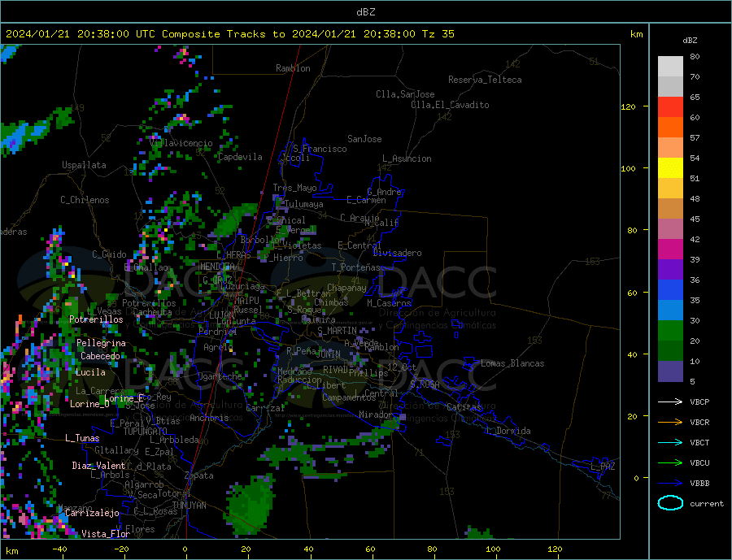Click the JUNIN label
The width and height of the screenshot is (732, 560).
[329, 354]
